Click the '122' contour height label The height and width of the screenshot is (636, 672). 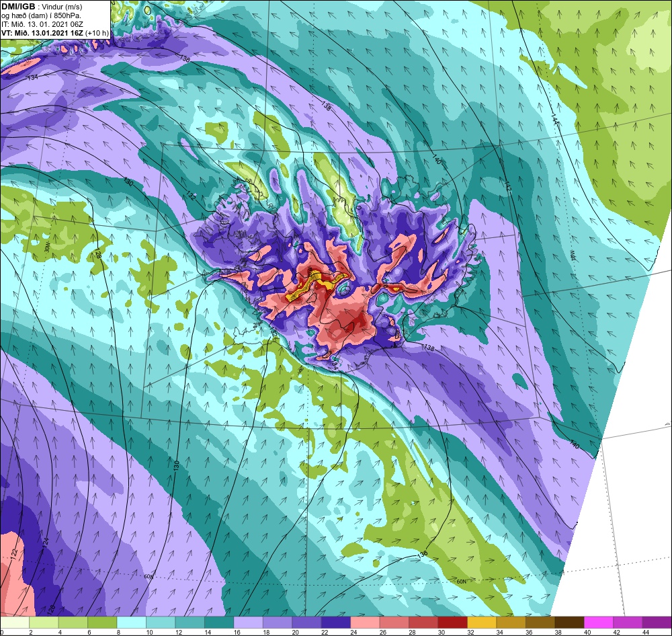point(14,553)
